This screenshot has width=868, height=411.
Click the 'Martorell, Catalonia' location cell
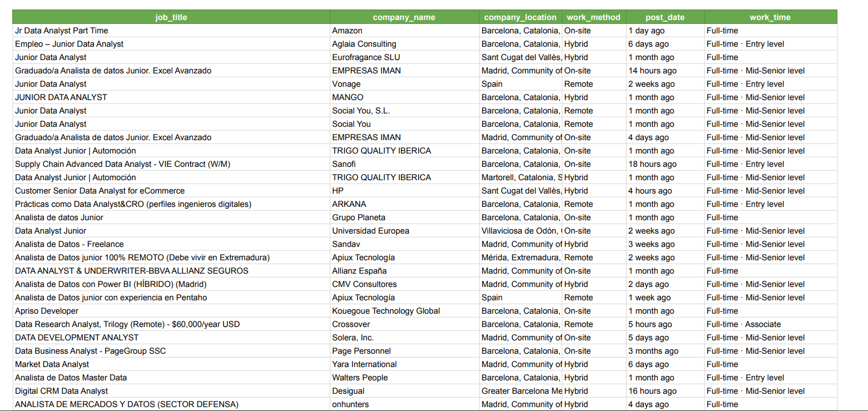click(520, 177)
